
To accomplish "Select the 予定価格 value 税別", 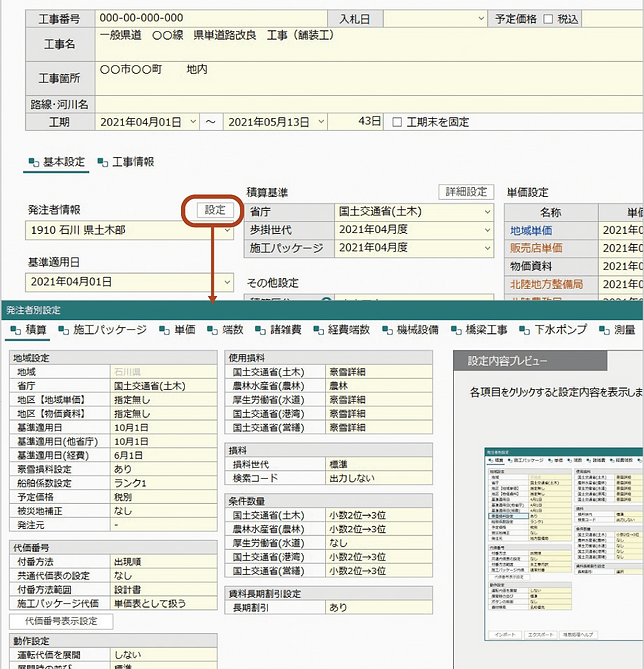I will click(x=163, y=497).
